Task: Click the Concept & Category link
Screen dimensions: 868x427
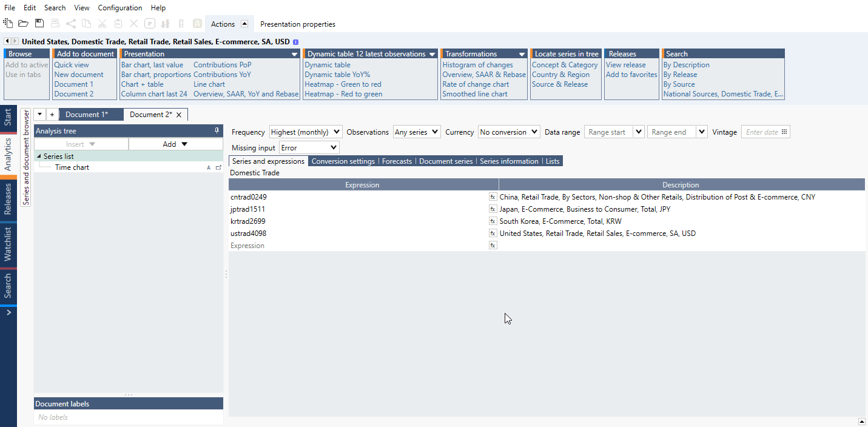Action: (565, 65)
